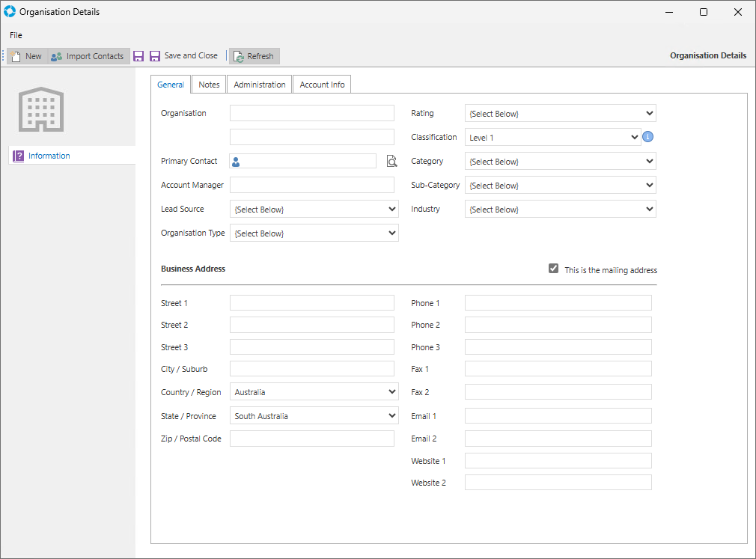The image size is (756, 559).
Task: Click the Classification info icon
Action: coord(648,137)
